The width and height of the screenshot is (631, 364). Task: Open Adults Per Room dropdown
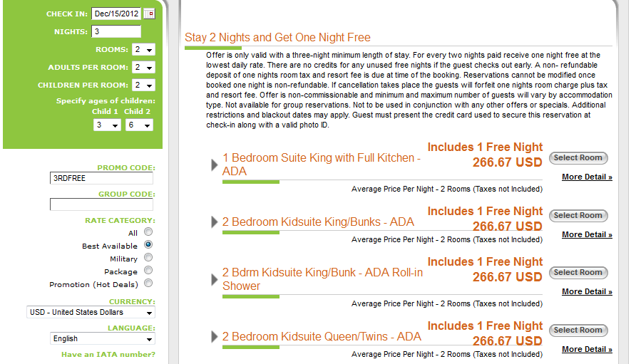tap(143, 67)
